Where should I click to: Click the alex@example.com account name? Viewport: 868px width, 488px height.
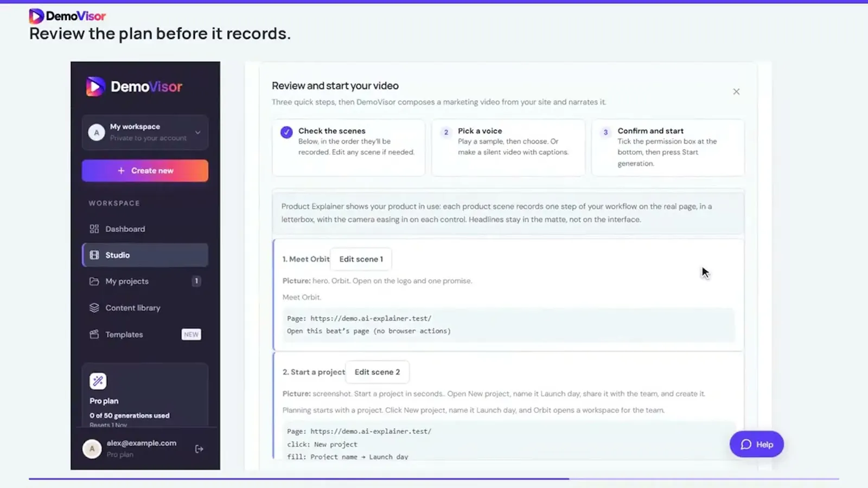point(142,443)
